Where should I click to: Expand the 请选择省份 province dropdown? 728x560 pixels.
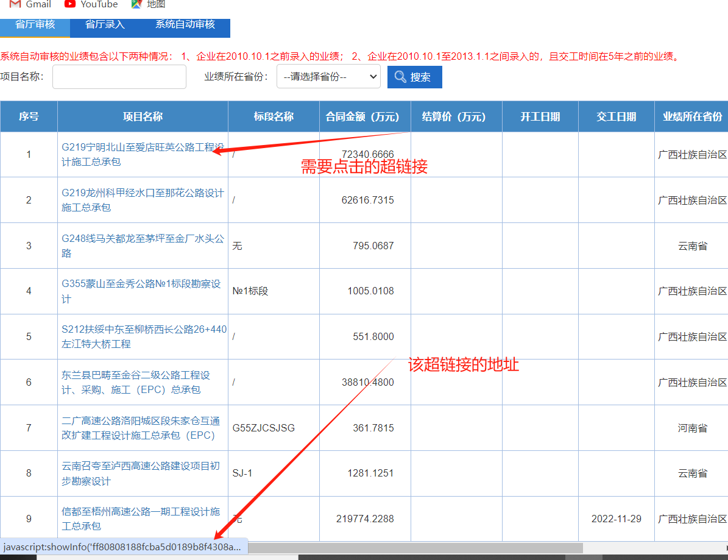328,77
